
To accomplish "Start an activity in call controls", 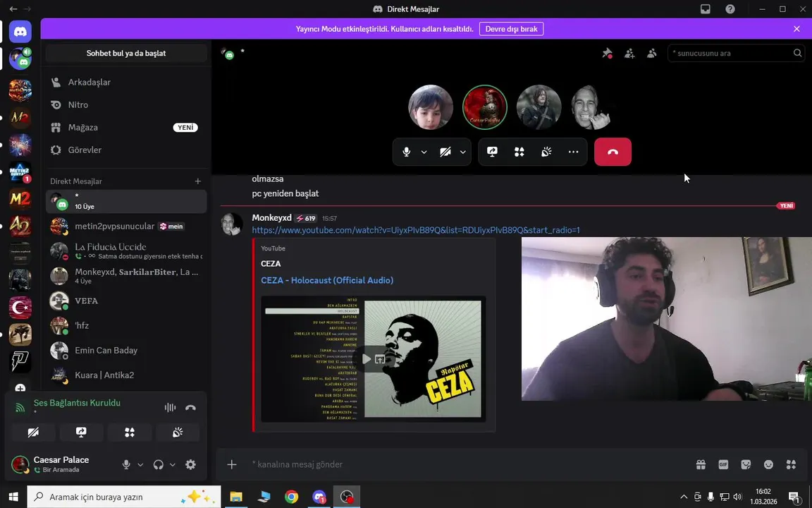I will point(519,152).
